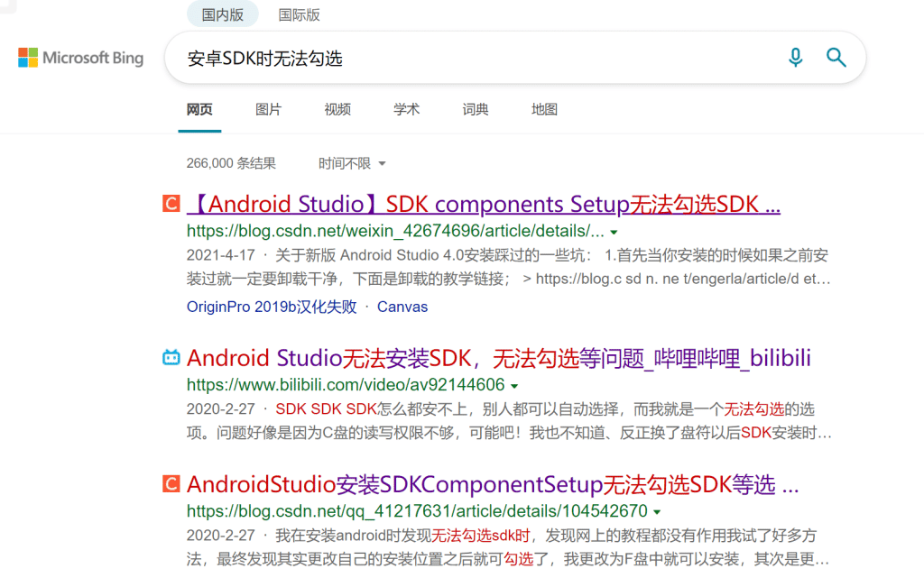The width and height of the screenshot is (924, 587).
Task: Open the 学术 search tab
Action: pyautogui.click(x=406, y=109)
